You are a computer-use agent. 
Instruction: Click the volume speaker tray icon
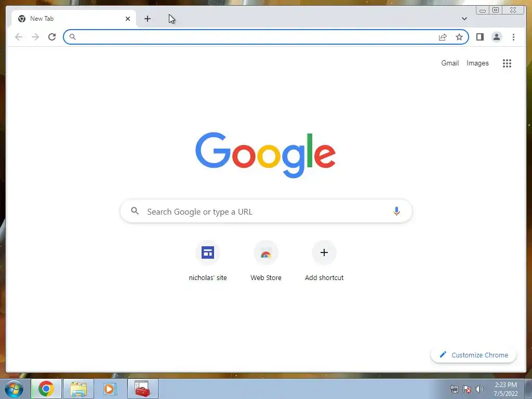[480, 389]
